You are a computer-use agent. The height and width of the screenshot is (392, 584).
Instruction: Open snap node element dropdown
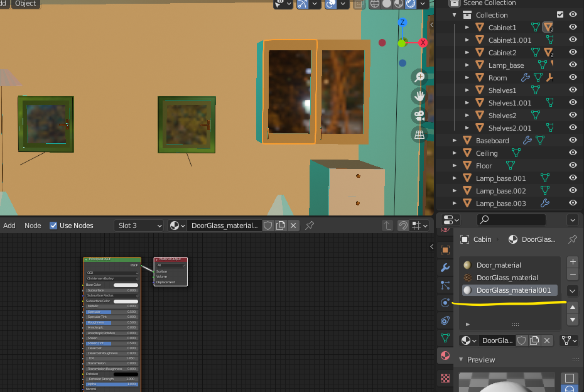(419, 226)
